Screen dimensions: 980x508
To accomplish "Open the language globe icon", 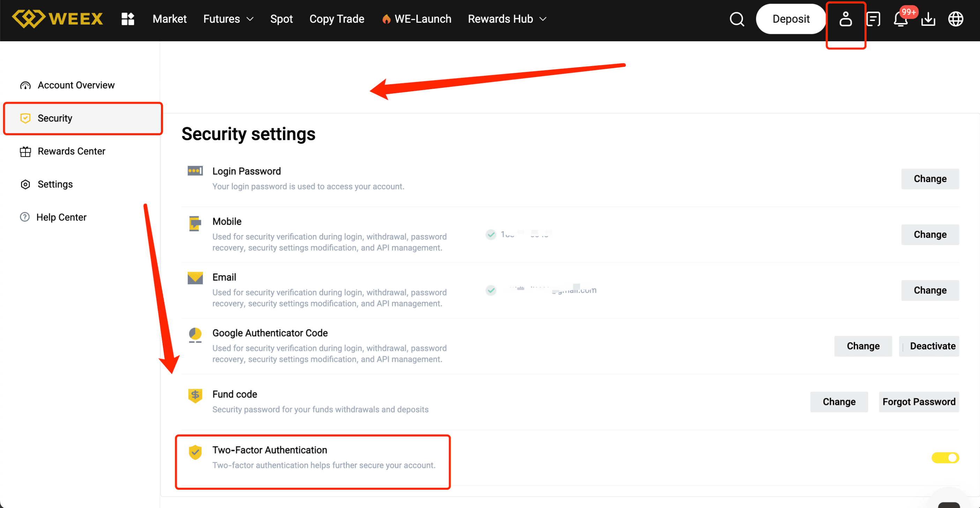I will (x=956, y=19).
